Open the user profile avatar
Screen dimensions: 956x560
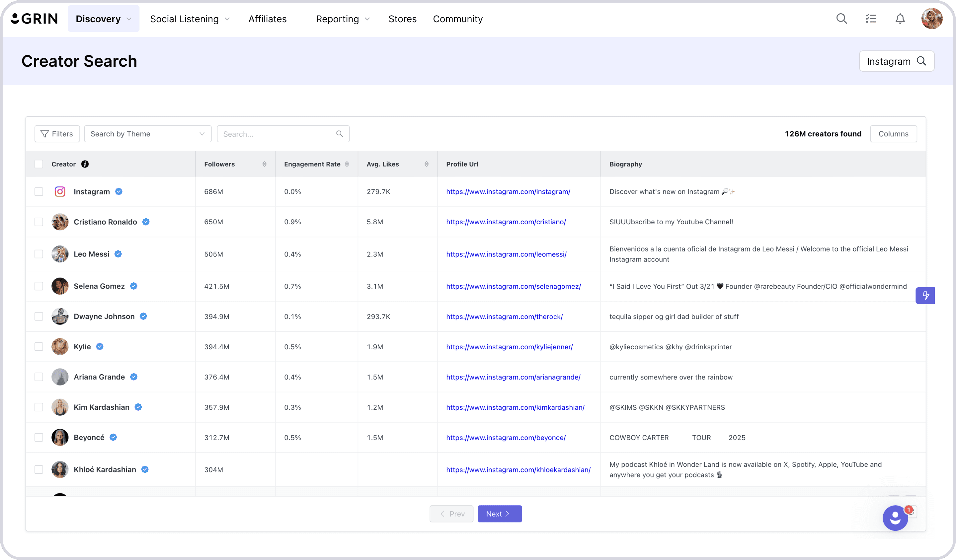932,19
